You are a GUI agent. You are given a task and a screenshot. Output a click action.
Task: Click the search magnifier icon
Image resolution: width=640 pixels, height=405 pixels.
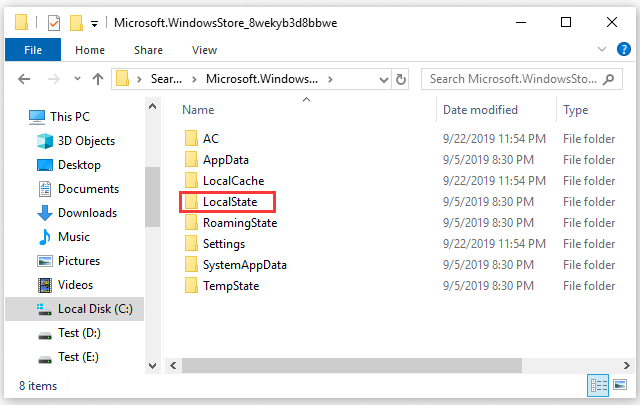609,79
